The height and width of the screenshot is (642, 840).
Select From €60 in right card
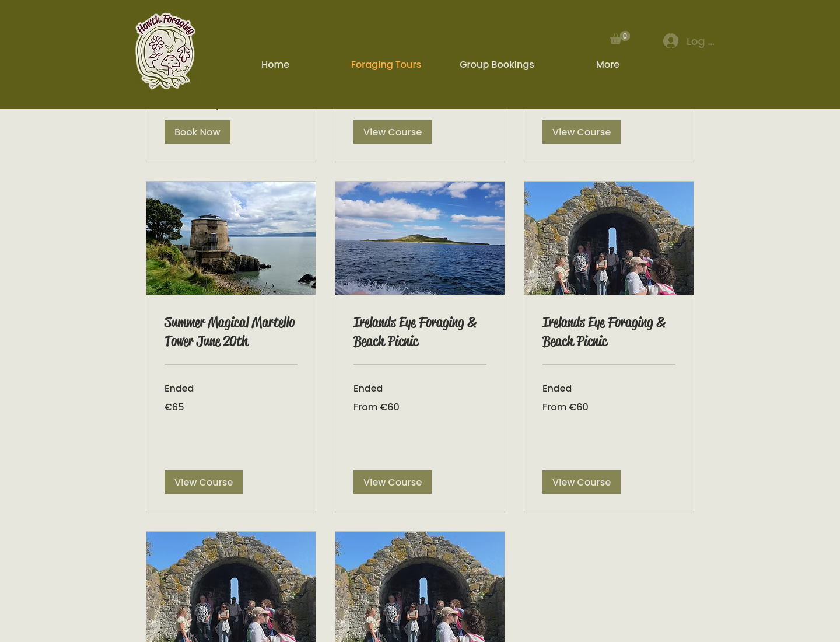tap(565, 407)
